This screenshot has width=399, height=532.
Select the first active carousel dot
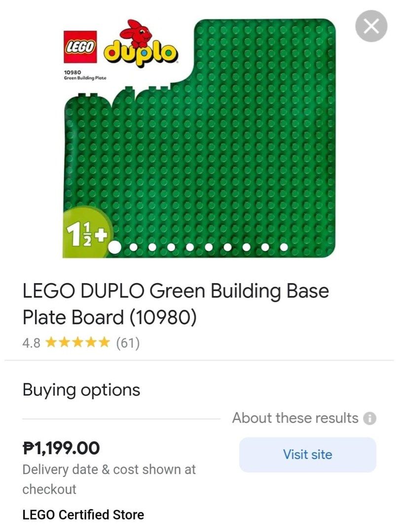point(114,247)
